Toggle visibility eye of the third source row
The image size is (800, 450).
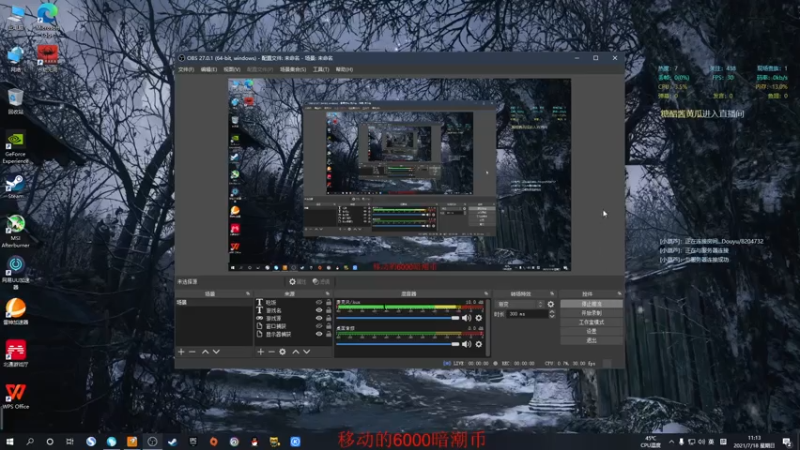point(319,318)
